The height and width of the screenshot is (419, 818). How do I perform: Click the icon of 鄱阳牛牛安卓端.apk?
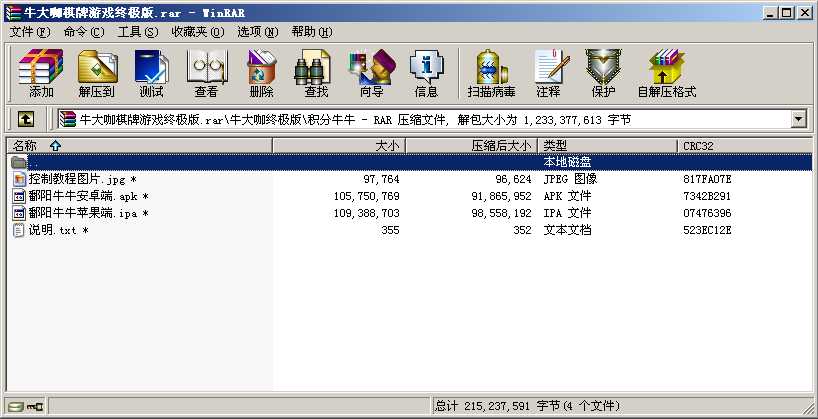coord(19,196)
